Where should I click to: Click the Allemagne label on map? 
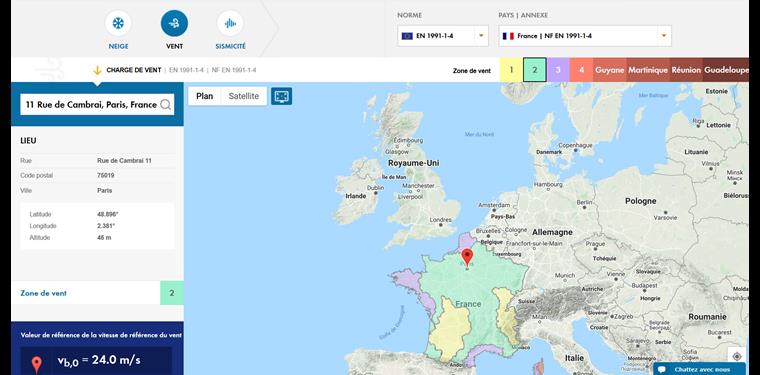[x=552, y=232]
